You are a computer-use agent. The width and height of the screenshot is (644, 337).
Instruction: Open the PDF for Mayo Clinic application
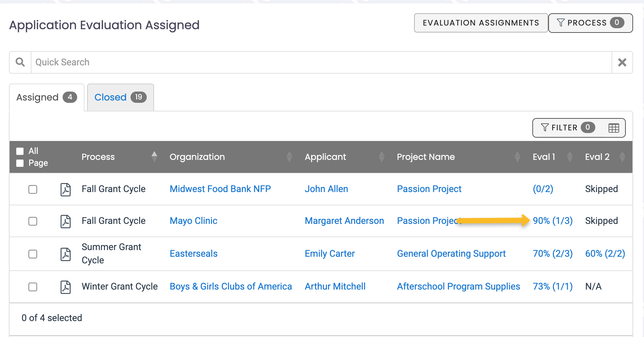click(x=66, y=221)
